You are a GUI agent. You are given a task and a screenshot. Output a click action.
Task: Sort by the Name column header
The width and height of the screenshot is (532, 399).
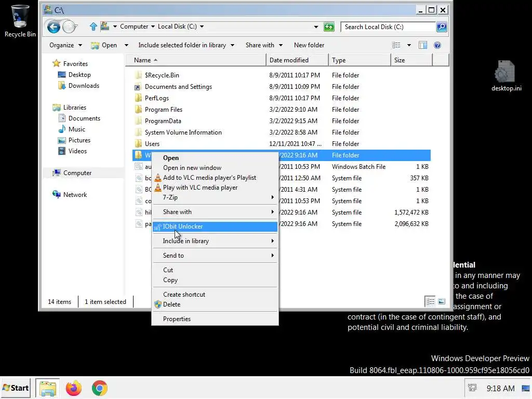tap(196, 60)
